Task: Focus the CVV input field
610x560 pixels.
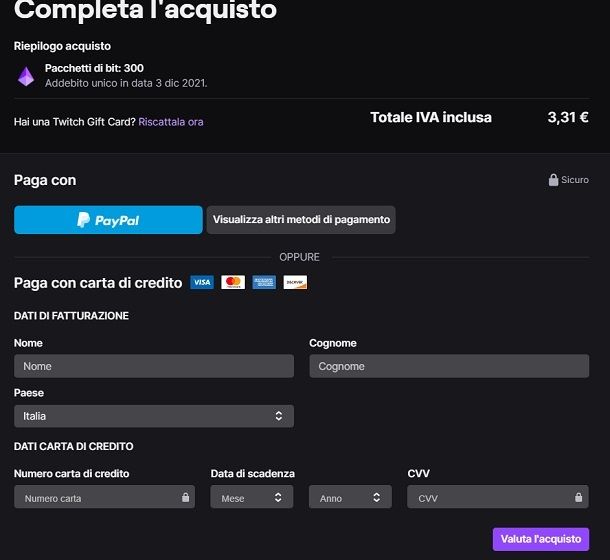Action: click(x=498, y=497)
